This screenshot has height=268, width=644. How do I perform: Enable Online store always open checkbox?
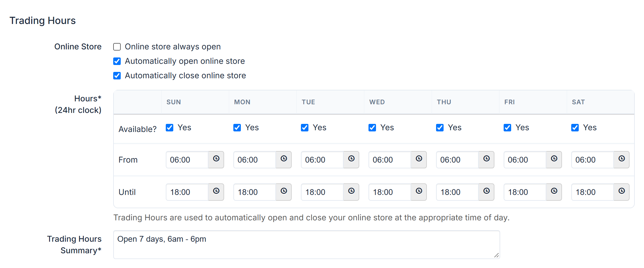tap(117, 47)
